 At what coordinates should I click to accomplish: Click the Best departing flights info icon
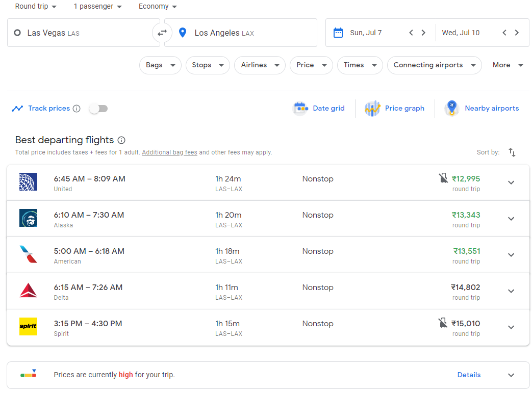click(x=121, y=140)
